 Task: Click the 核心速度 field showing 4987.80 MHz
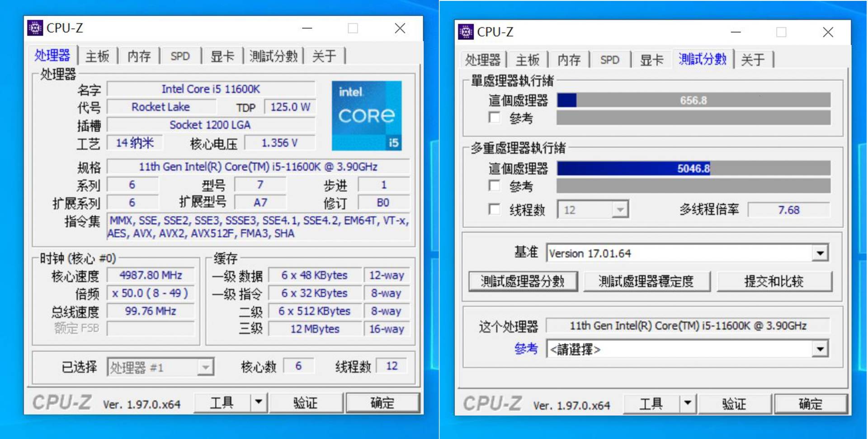pos(151,275)
